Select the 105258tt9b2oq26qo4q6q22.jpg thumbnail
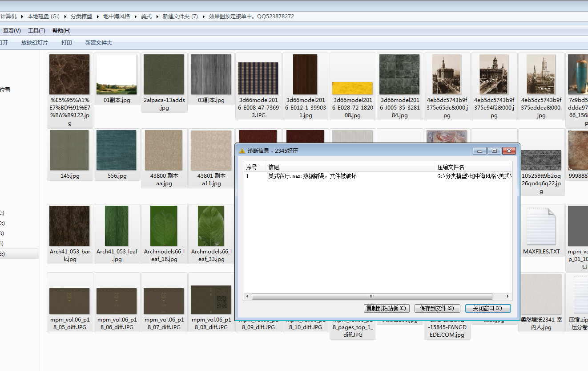588x371 pixels. pyautogui.click(x=541, y=160)
